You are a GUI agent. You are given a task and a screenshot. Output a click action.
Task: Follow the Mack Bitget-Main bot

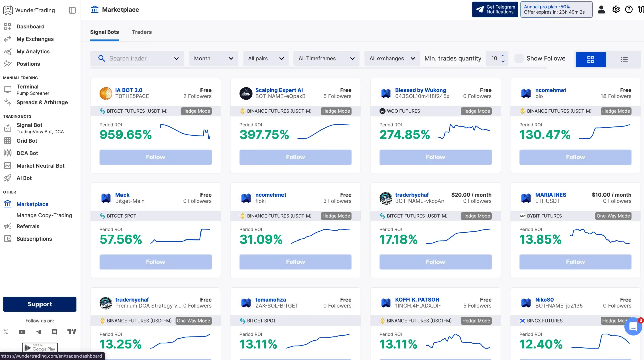(155, 262)
